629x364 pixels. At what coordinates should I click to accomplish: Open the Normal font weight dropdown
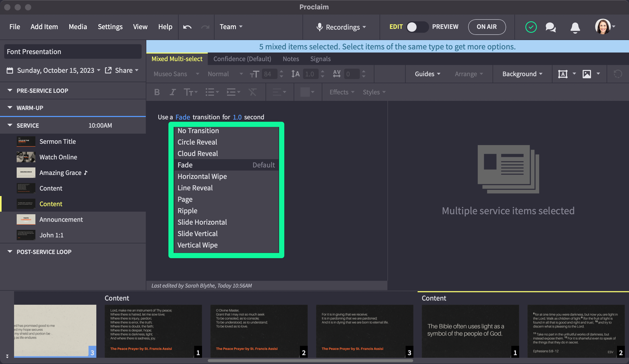225,74
